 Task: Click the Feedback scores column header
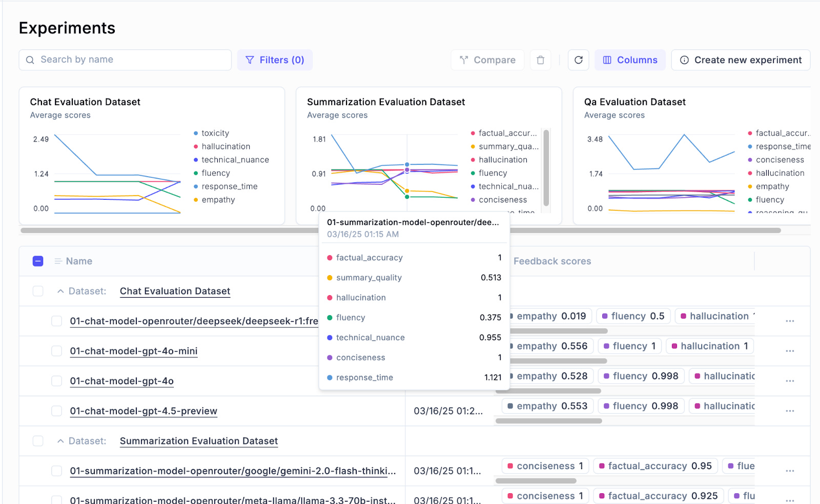pos(552,261)
